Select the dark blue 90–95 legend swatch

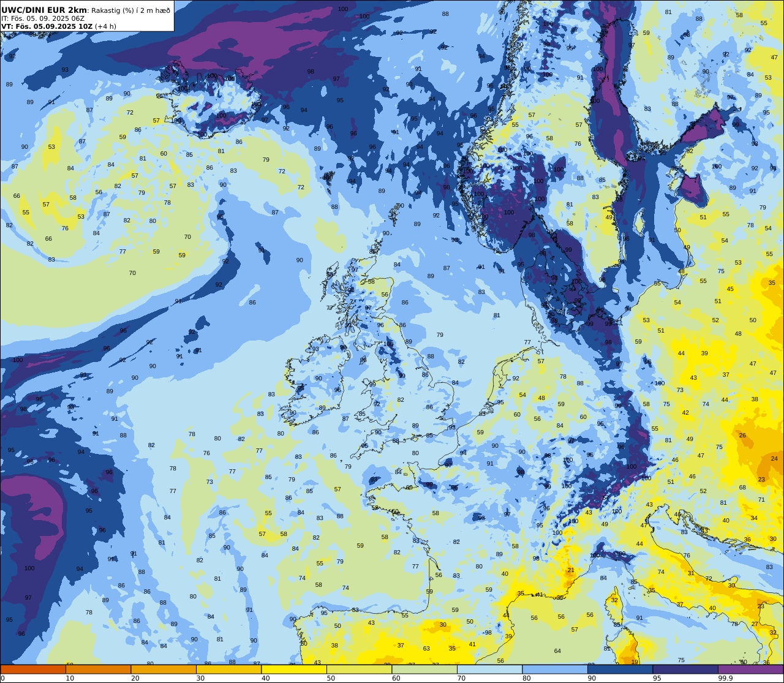[x=620, y=669]
